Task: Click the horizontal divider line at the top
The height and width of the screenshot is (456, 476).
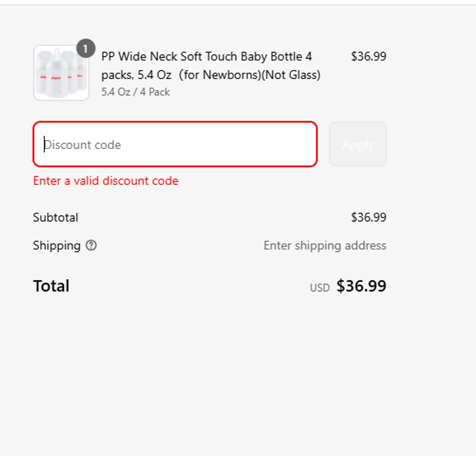Action: coord(238,5)
